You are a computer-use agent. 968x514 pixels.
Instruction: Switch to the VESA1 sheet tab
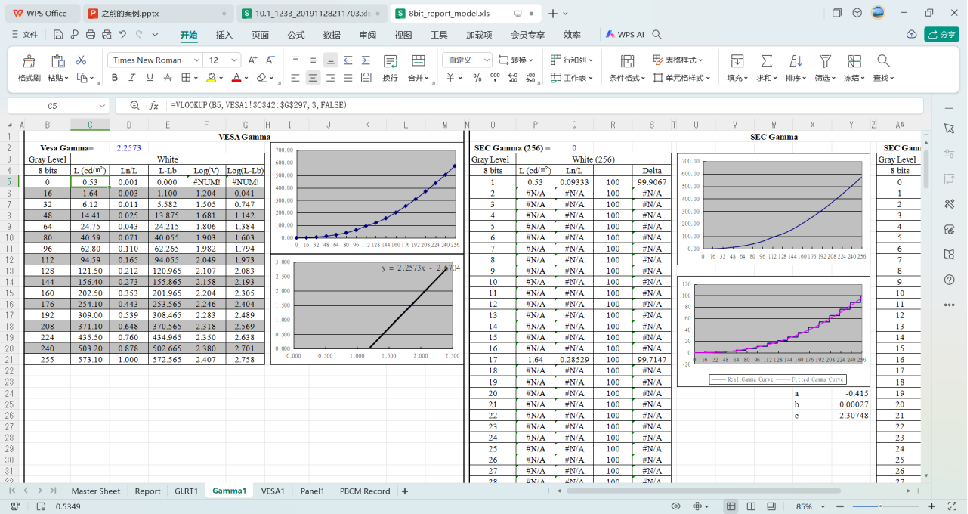272,491
